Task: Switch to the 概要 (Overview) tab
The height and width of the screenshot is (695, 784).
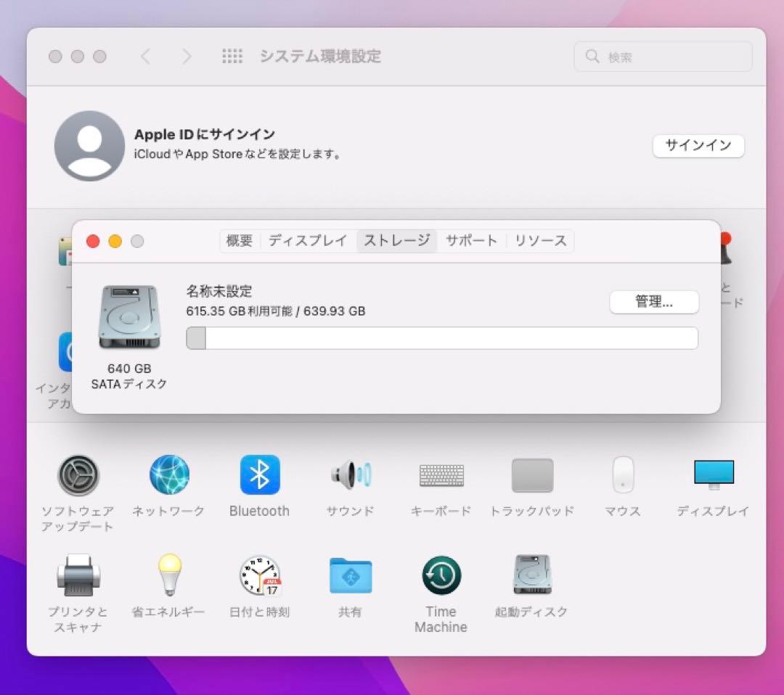Action: (240, 240)
